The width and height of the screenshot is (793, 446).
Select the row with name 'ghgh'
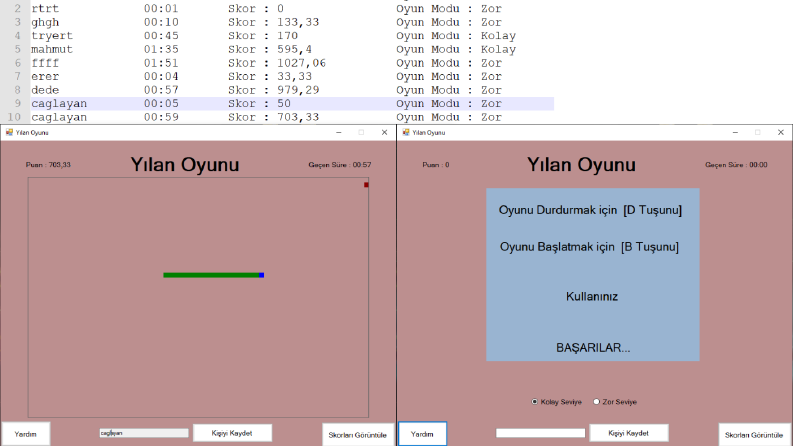pyautogui.click(x=292, y=22)
